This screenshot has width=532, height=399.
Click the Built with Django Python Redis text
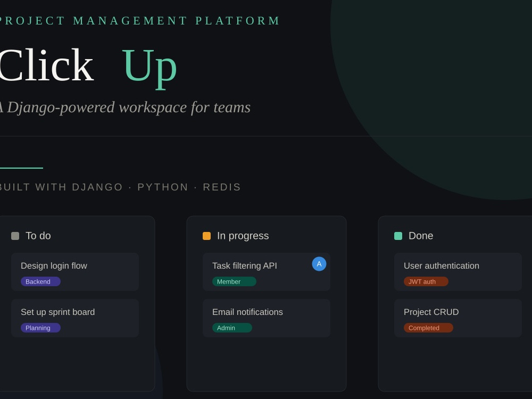pos(120,187)
